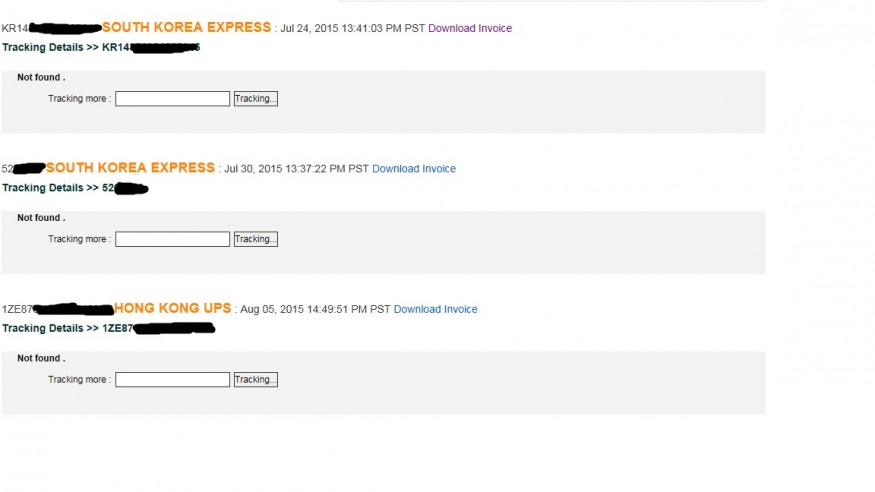Click Not found message under Hong Kong UPS
Screen dimensions: 875x492
(x=41, y=358)
